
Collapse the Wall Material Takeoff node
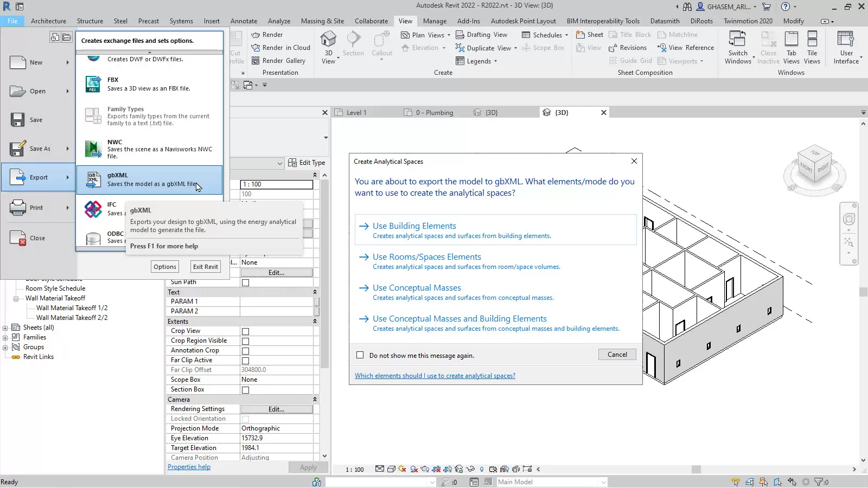pyautogui.click(x=16, y=299)
